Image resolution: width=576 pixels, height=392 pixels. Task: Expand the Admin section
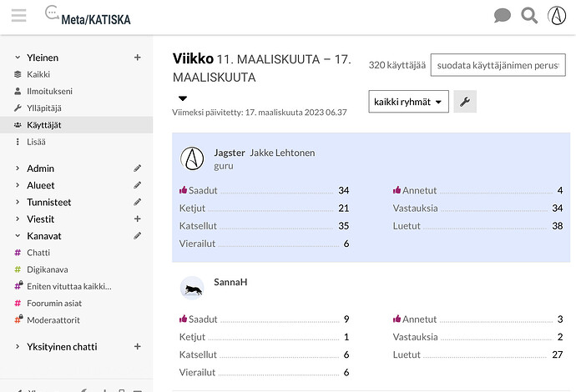(18, 168)
